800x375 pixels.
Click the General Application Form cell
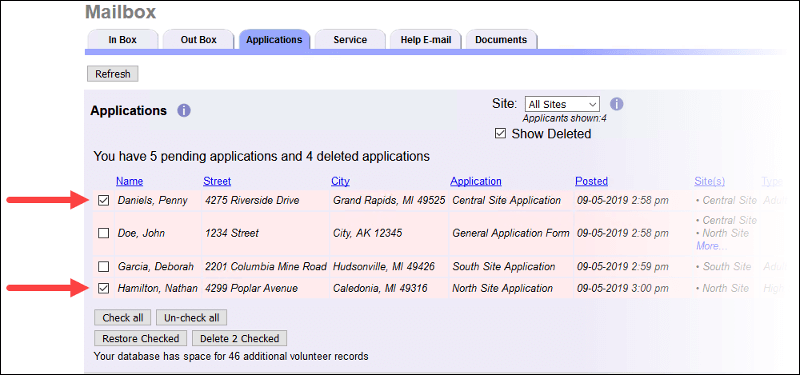[511, 233]
